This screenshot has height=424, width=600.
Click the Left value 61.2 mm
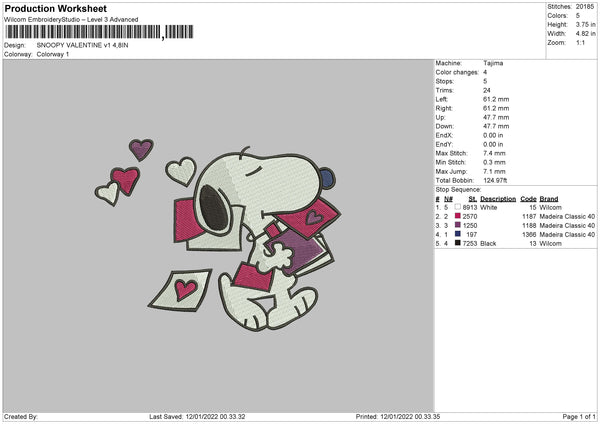click(x=496, y=99)
